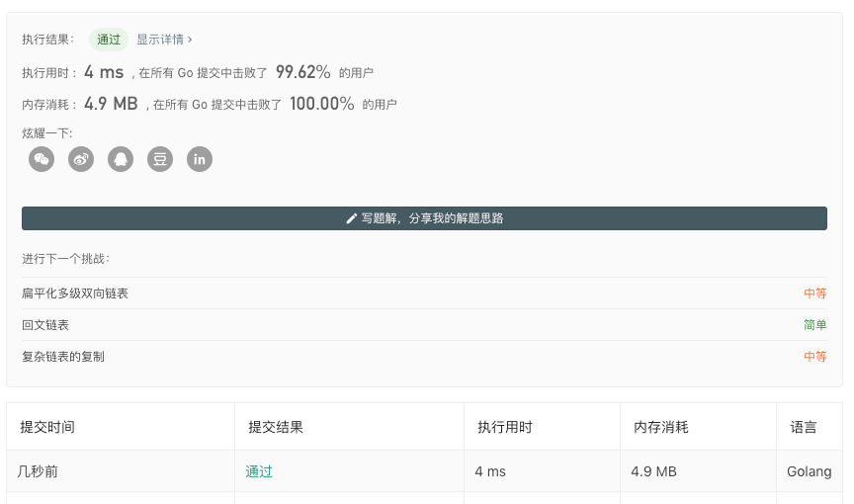Click the 通过 status badge
The height and width of the screenshot is (504, 854).
coord(109,40)
